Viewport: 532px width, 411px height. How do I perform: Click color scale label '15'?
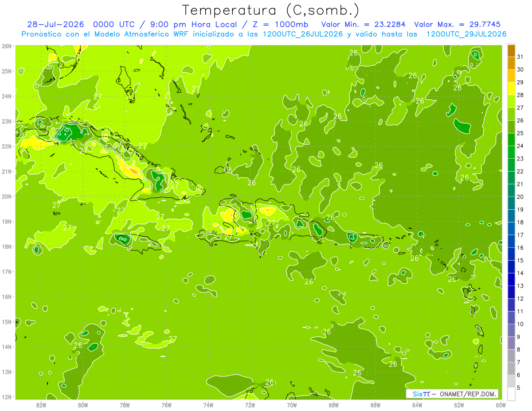pos(520,260)
